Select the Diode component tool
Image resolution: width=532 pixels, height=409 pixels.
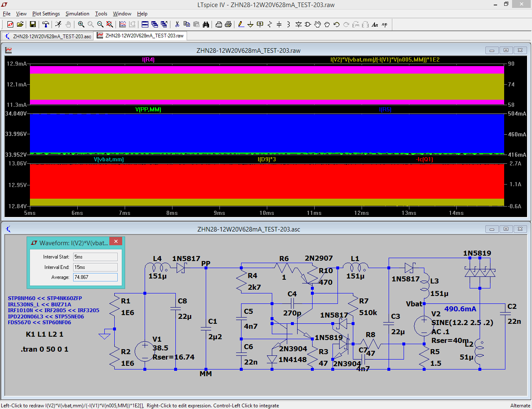[x=298, y=25]
